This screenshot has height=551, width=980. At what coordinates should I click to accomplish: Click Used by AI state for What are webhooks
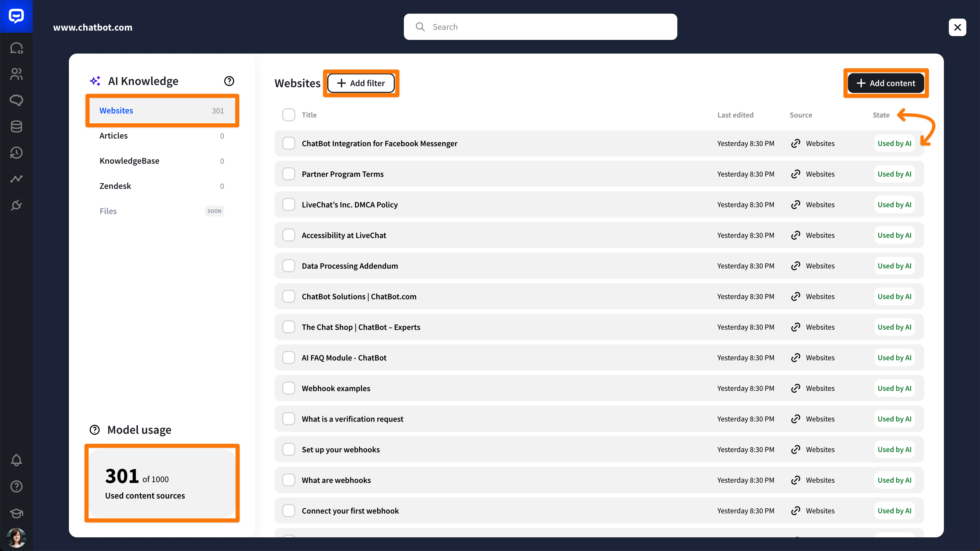tap(894, 480)
